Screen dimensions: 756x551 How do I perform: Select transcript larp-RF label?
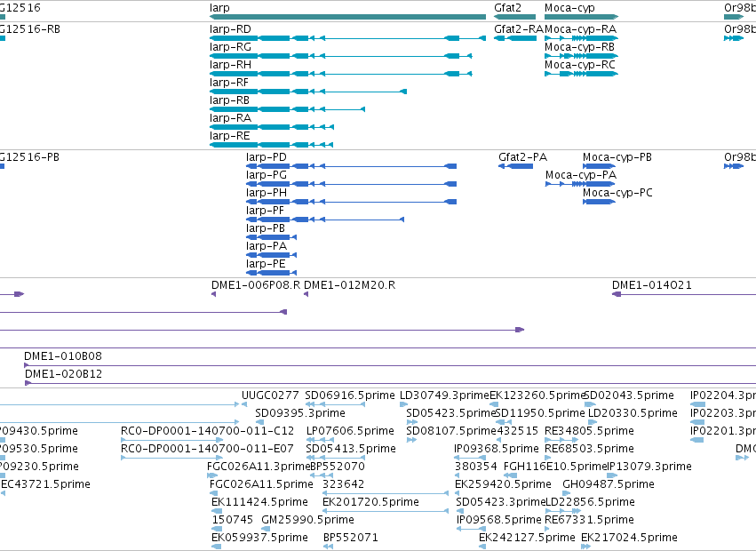(x=229, y=83)
